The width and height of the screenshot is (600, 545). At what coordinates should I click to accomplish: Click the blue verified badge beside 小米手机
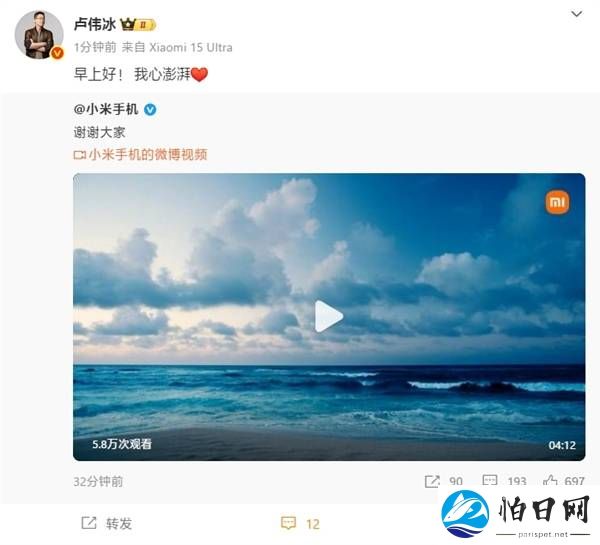150,110
